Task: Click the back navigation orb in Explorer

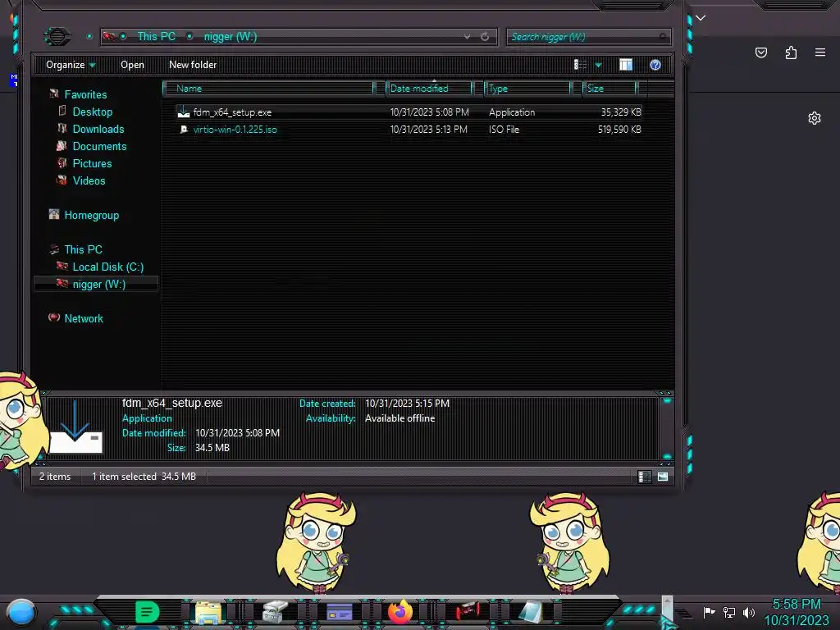Action: click(x=57, y=36)
